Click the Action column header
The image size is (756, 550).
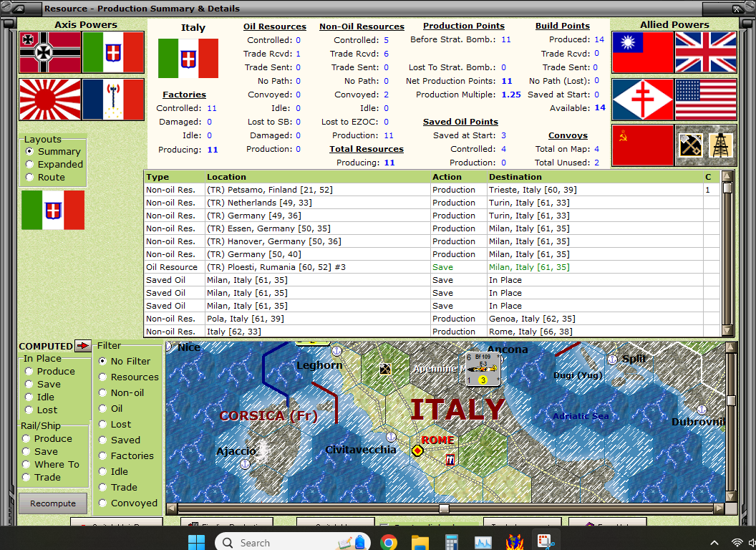(x=458, y=177)
